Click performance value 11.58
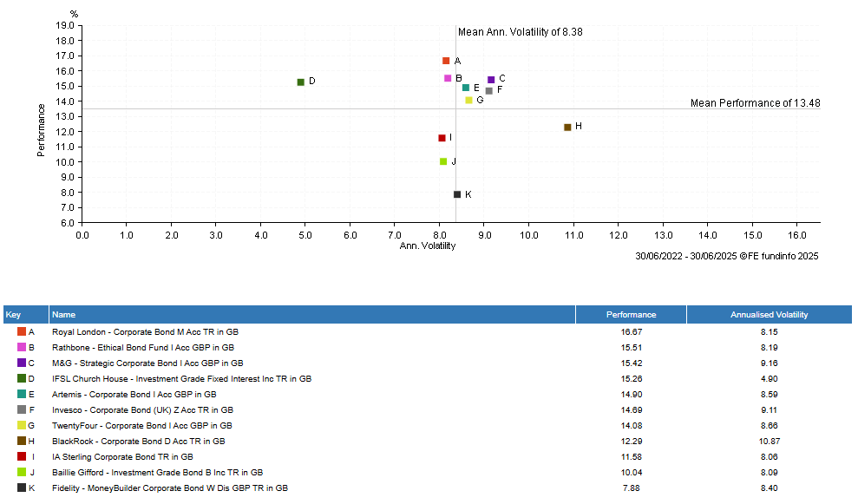Viewport: 858px width, 504px height. [631, 456]
